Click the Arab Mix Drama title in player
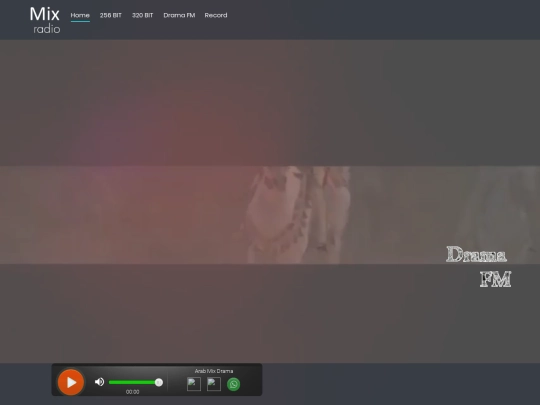This screenshot has width=540, height=405. 214,371
